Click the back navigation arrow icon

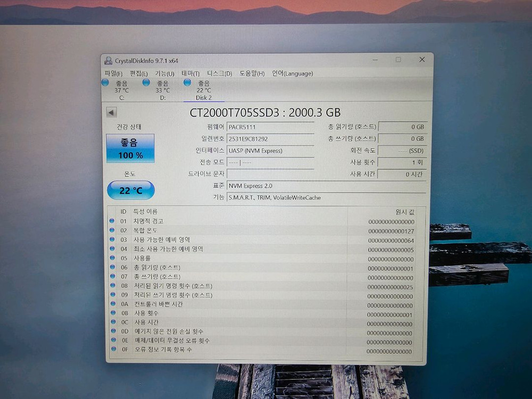[x=111, y=112]
